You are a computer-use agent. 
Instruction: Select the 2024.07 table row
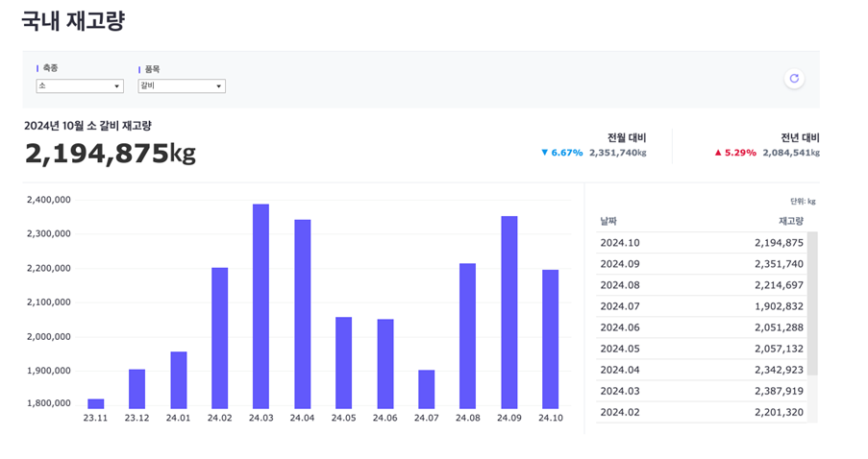701,306
